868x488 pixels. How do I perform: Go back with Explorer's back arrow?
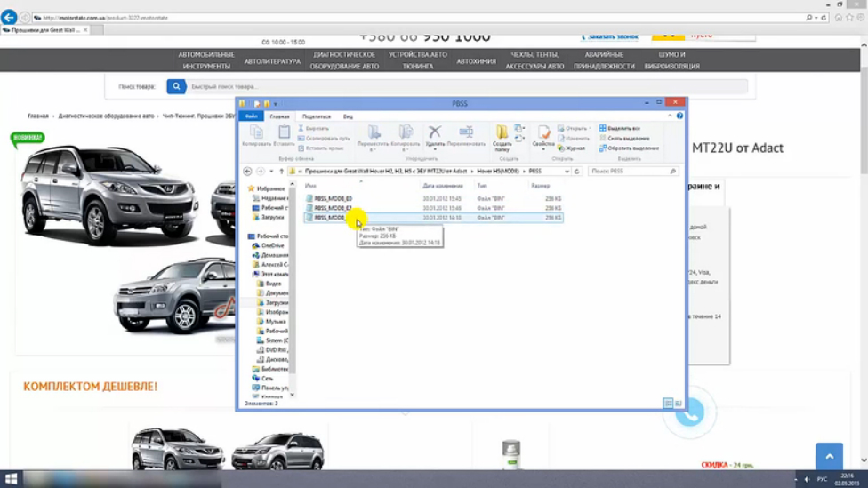247,172
